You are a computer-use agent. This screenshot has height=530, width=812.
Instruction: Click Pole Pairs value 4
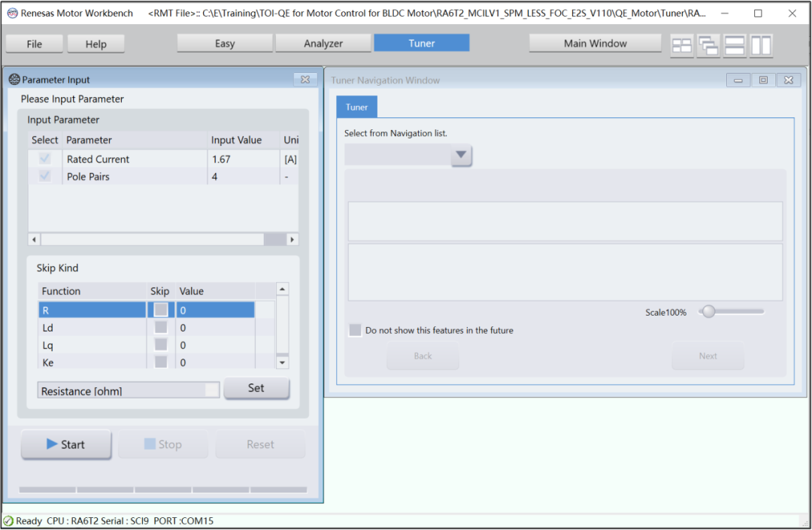[x=214, y=177]
